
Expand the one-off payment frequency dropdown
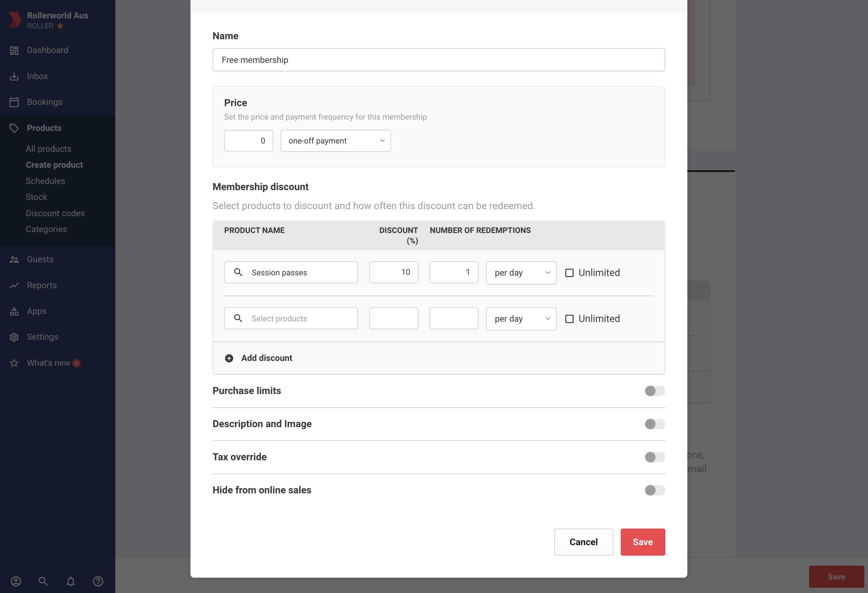(x=335, y=140)
